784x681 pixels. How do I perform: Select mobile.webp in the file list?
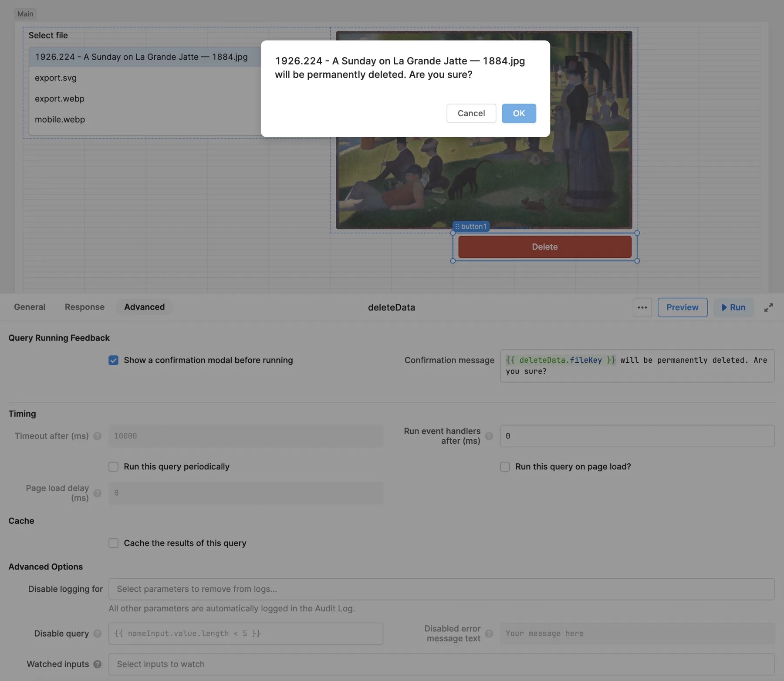tap(145, 120)
